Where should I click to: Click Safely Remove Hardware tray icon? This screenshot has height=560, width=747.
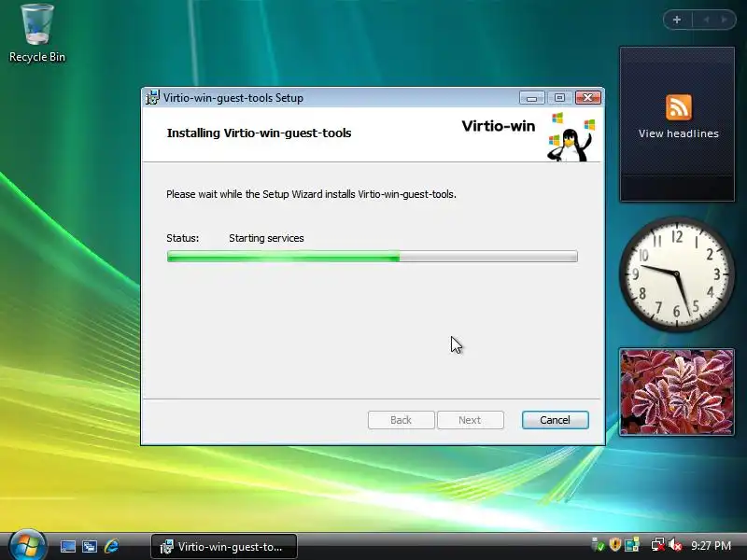(x=598, y=545)
